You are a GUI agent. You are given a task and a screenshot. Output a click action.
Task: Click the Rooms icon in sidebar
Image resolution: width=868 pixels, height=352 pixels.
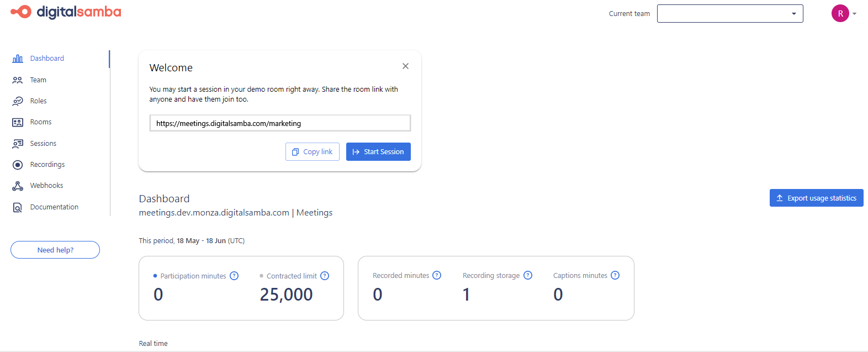click(x=18, y=122)
